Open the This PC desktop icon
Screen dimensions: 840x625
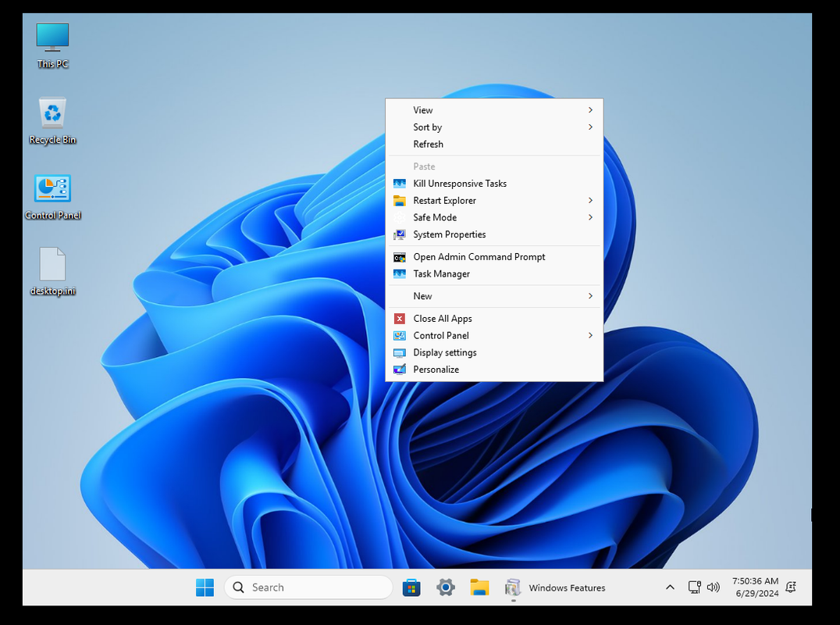[x=52, y=45]
